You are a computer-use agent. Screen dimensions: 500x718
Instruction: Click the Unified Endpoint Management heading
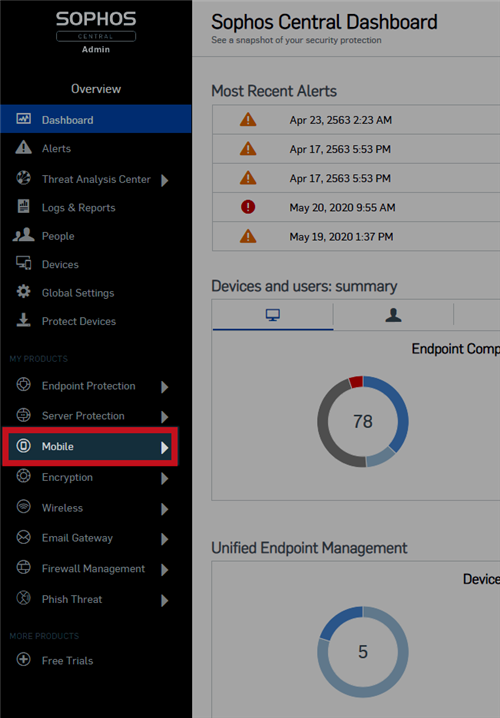pyautogui.click(x=309, y=548)
